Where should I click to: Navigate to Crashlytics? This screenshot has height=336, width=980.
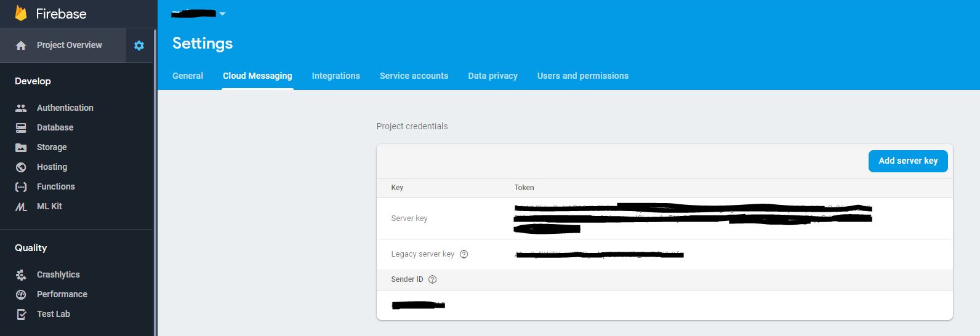click(x=58, y=274)
